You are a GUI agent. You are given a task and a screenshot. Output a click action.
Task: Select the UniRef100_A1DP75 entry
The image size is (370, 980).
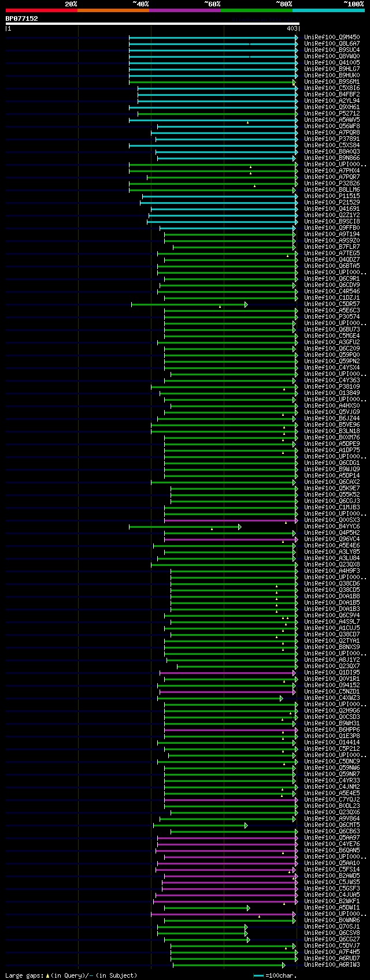332,450
